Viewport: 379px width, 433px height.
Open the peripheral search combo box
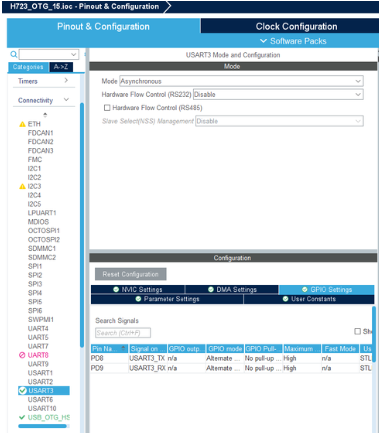(49, 54)
